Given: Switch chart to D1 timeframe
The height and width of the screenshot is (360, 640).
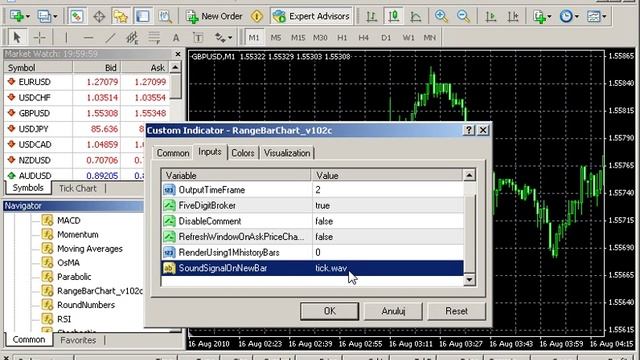Looking at the screenshot, I should (x=386, y=38).
